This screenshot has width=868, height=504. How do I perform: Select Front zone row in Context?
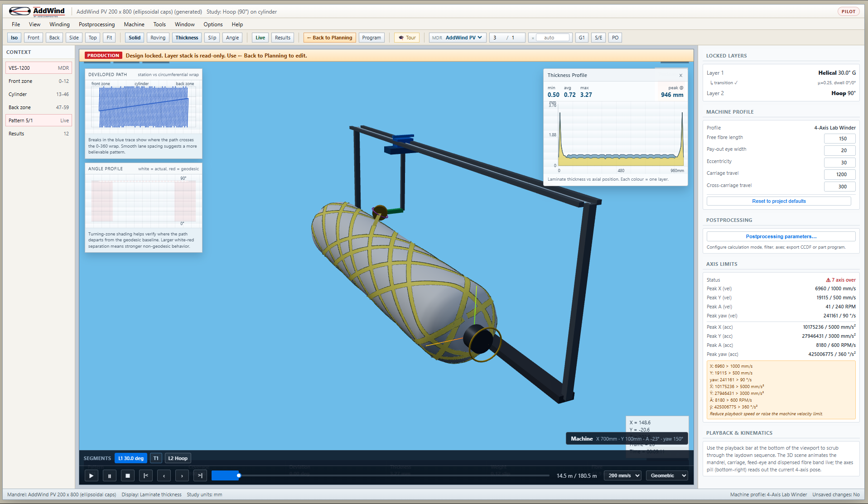tap(39, 81)
